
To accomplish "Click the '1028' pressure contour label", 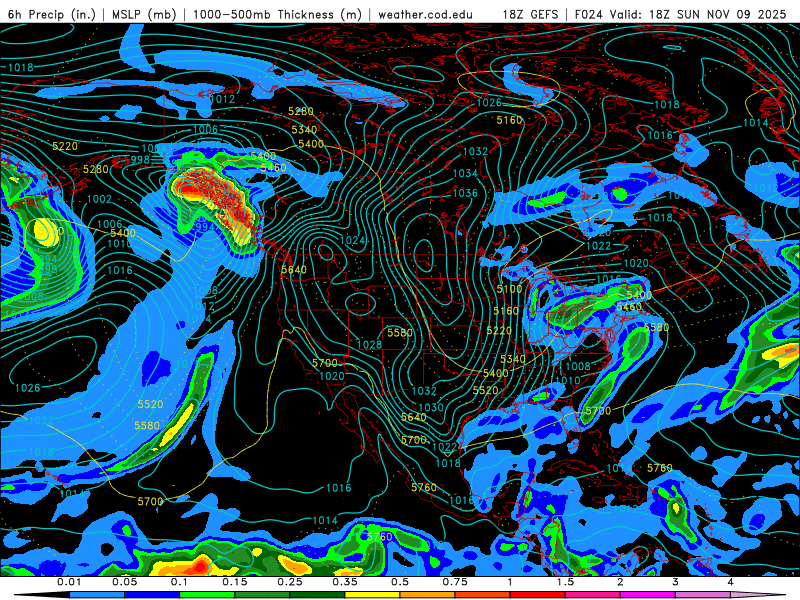I will click(369, 345).
